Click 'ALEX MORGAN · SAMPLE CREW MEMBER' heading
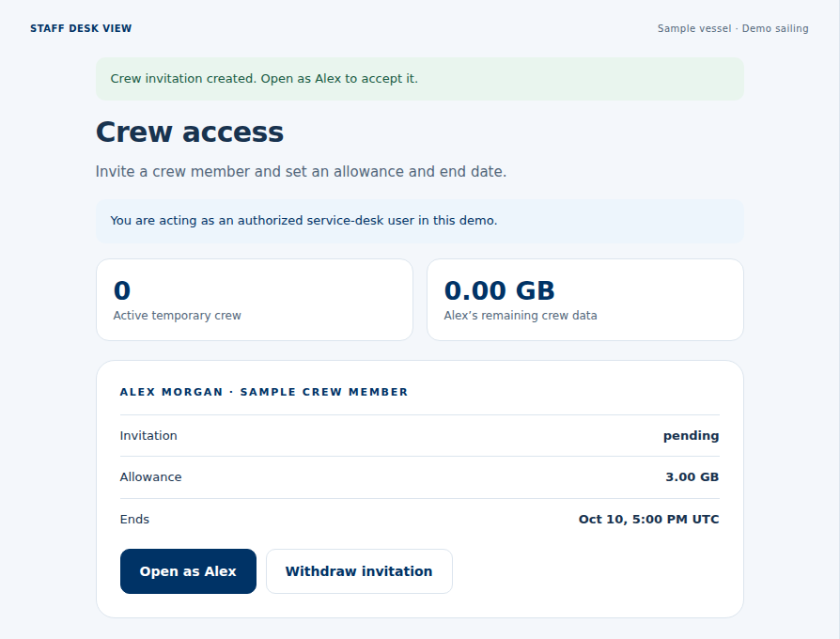 [264, 392]
